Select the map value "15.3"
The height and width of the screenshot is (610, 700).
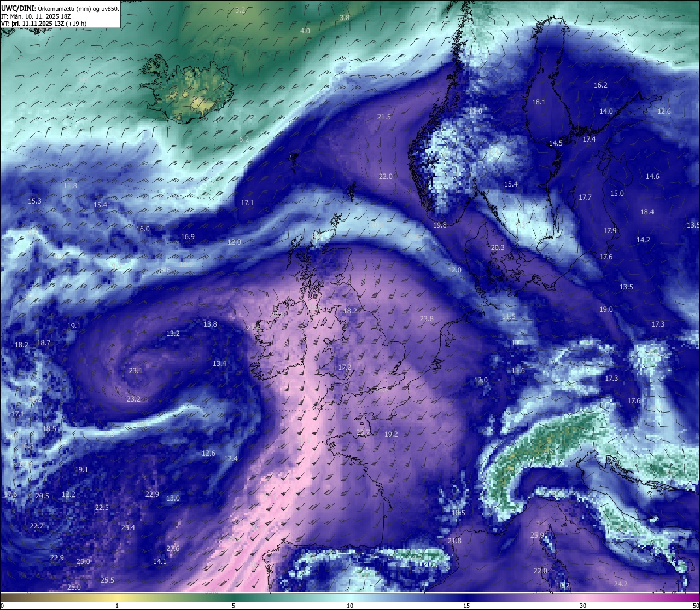[34, 201]
